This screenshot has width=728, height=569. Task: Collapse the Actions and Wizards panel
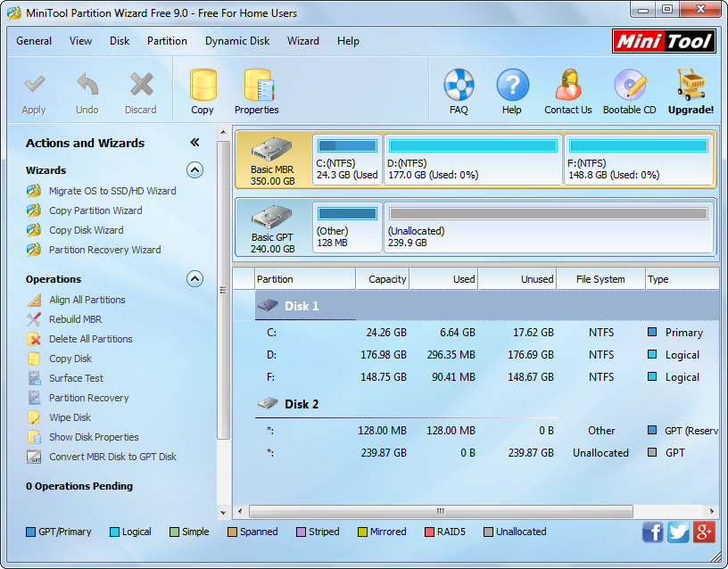[x=195, y=143]
